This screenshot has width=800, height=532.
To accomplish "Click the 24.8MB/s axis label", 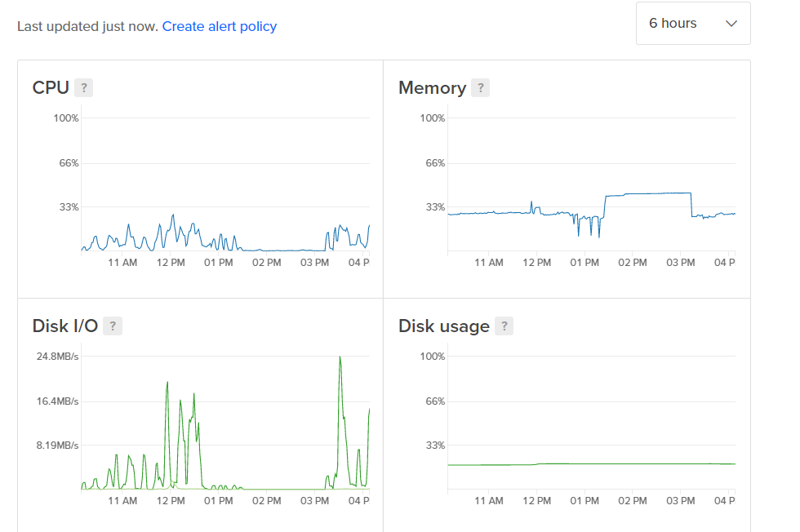I will tap(57, 356).
